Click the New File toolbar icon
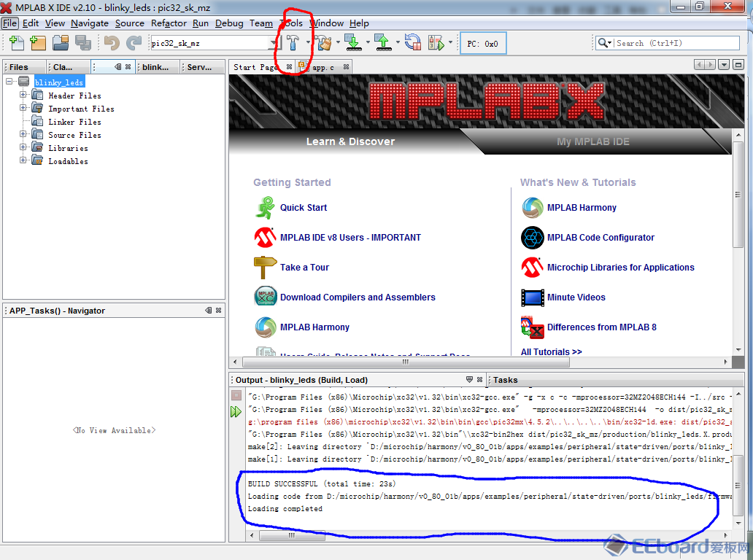Viewport: 753px width, 560px height. point(16,43)
